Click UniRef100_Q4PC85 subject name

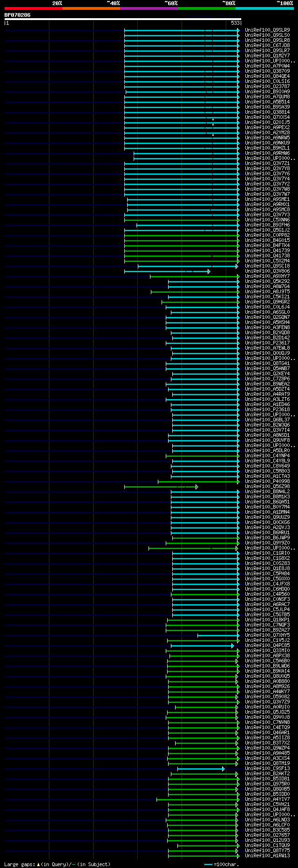pyautogui.click(x=267, y=646)
